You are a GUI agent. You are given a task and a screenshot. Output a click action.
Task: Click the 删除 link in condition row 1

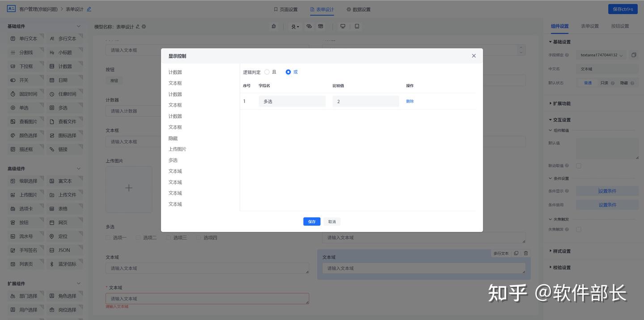click(409, 101)
